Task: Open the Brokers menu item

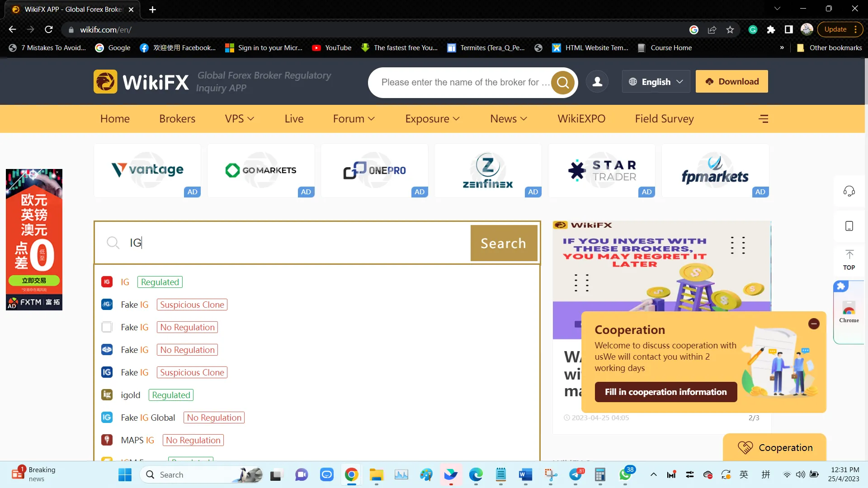Action: point(177,119)
